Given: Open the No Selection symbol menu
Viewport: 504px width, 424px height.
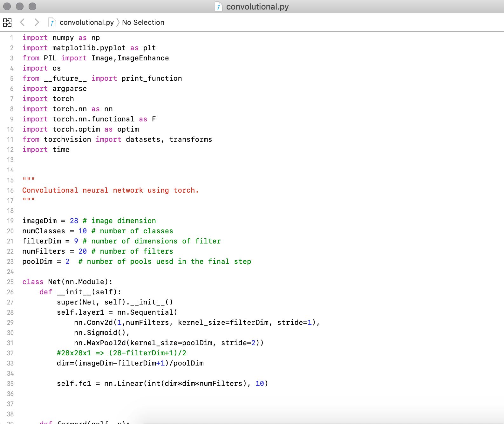Looking at the screenshot, I should point(143,22).
